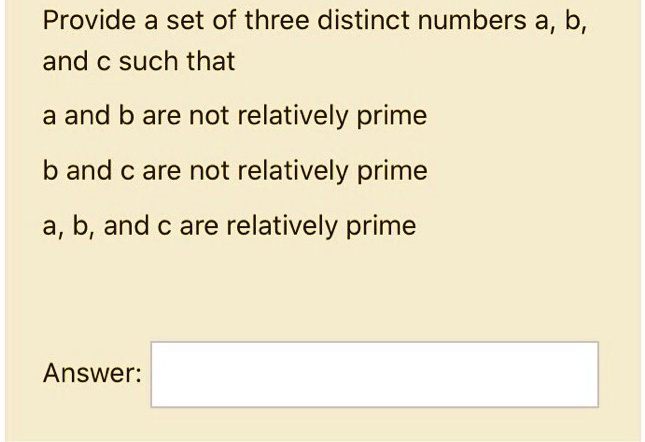Image resolution: width=645 pixels, height=442 pixels.
Task: Click the word "Provide" in the question
Action: point(89,20)
